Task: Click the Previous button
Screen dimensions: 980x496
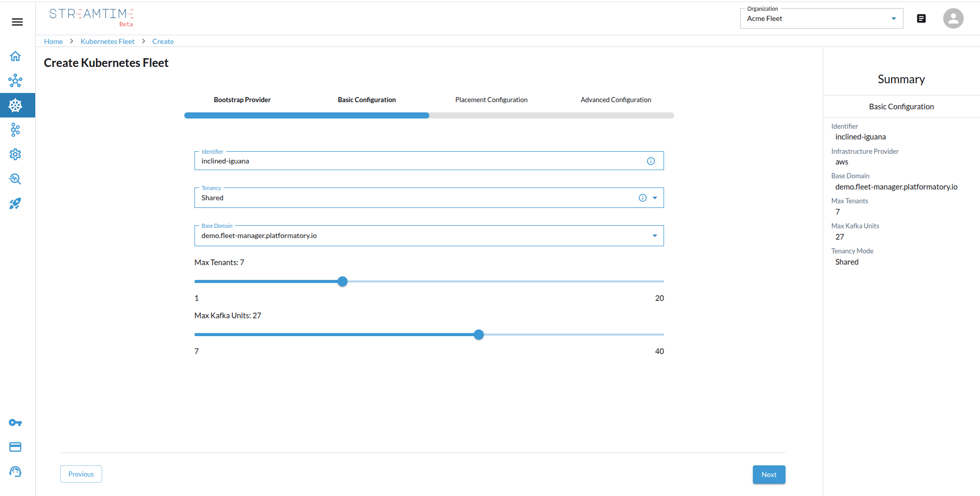Action: point(81,474)
